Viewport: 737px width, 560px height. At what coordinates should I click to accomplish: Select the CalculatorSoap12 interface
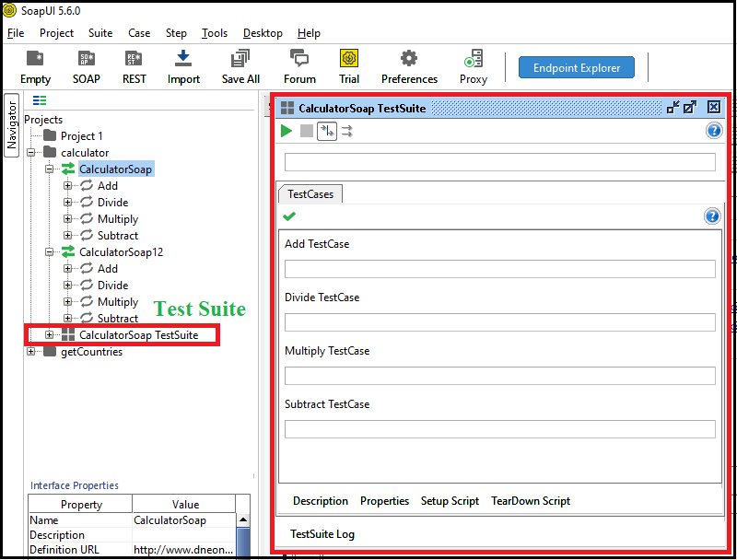[x=121, y=252]
